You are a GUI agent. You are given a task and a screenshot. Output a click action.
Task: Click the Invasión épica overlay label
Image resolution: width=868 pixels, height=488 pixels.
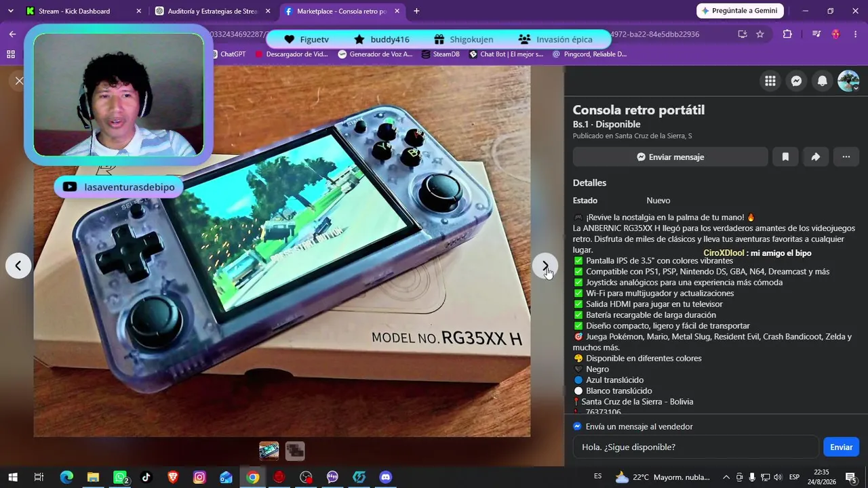[555, 39]
